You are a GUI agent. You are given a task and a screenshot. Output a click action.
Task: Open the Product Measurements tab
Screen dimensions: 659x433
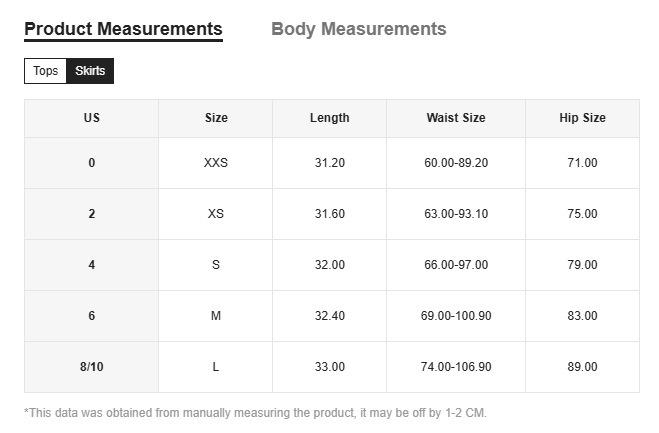pyautogui.click(x=123, y=29)
